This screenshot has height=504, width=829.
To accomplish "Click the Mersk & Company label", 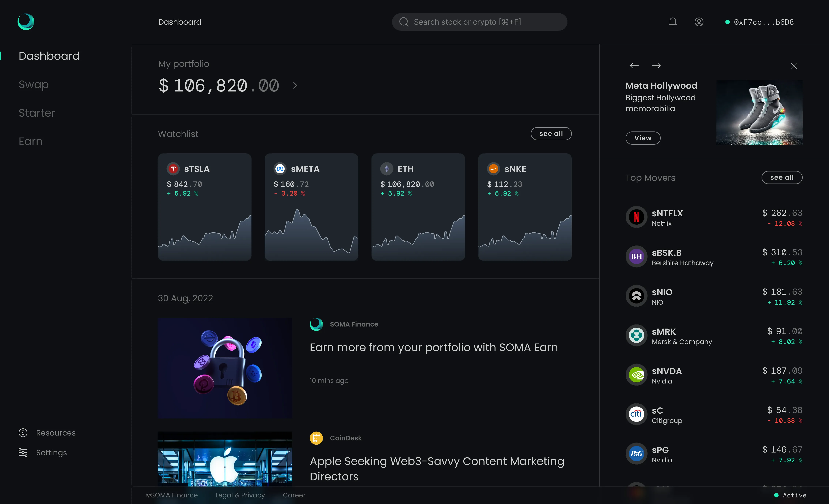I will (682, 342).
